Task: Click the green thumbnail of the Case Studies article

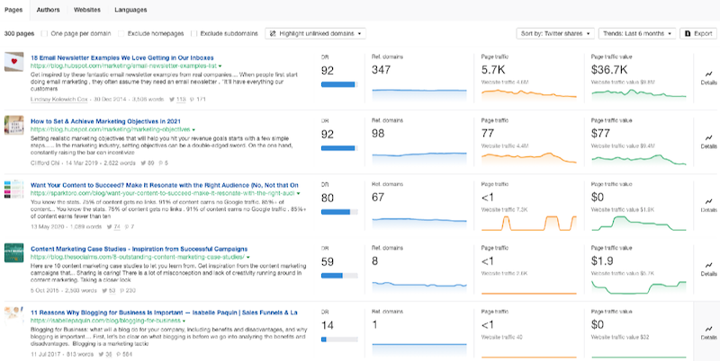Action: click(14, 253)
